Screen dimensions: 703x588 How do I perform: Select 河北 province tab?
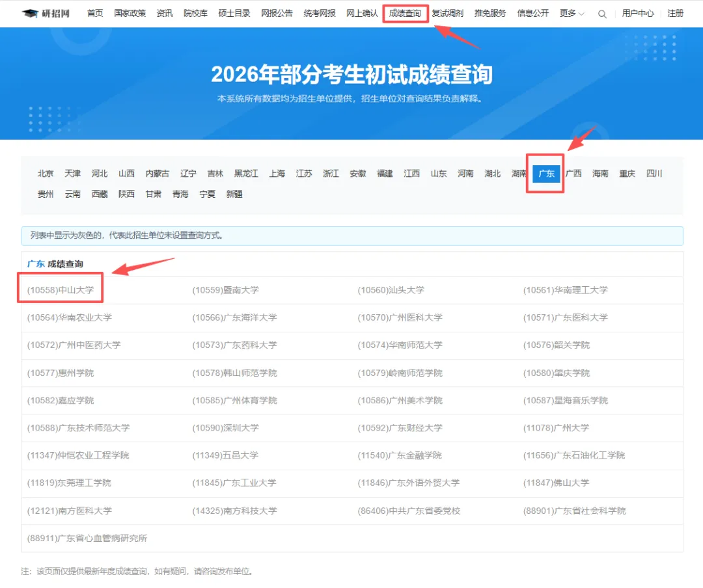pyautogui.click(x=100, y=174)
